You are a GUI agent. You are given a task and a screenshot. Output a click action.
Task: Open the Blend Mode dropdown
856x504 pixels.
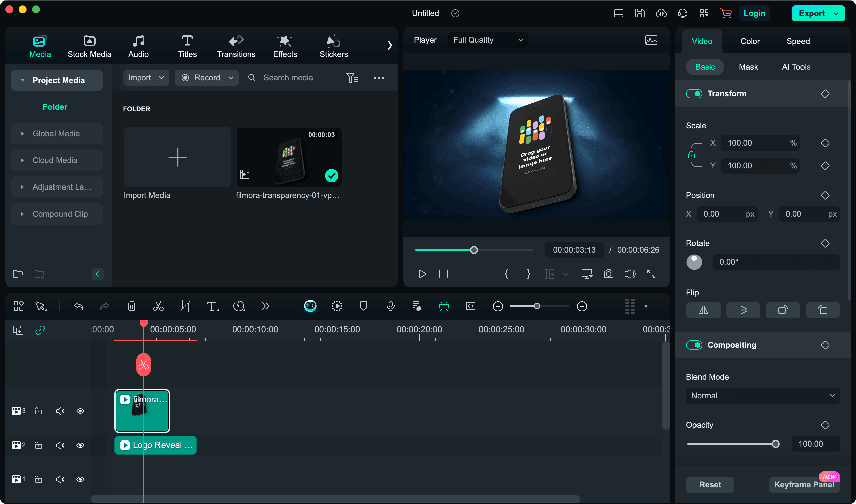pyautogui.click(x=762, y=395)
